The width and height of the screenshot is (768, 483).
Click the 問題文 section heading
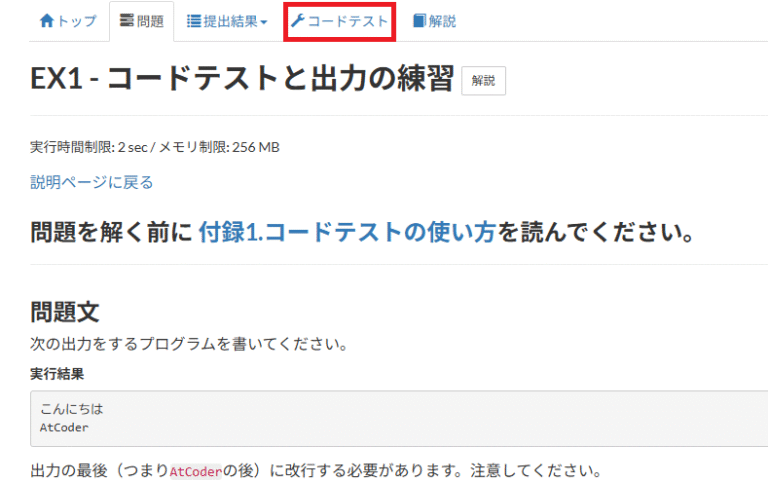coord(65,312)
